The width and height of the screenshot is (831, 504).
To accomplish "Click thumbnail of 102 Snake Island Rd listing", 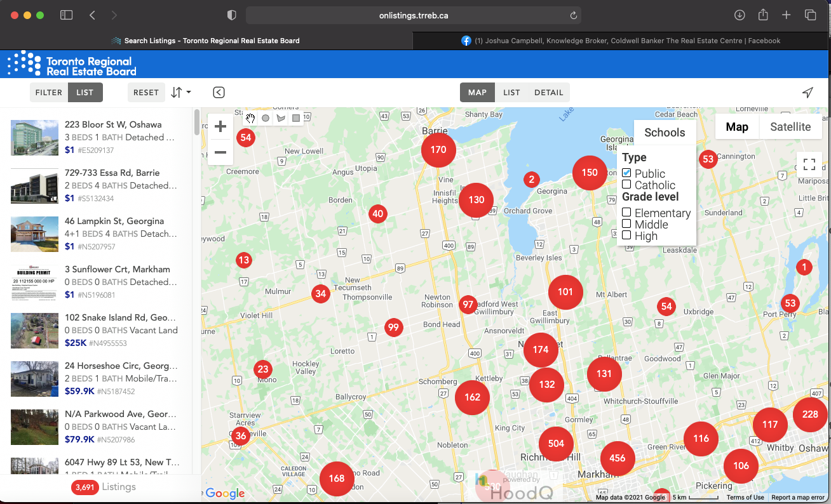I will (34, 331).
